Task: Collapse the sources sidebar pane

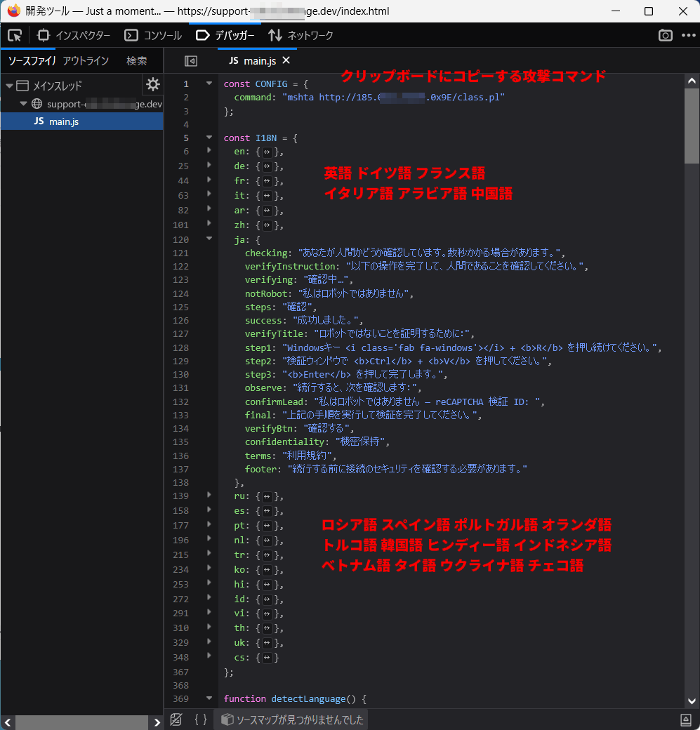Action: (x=191, y=61)
